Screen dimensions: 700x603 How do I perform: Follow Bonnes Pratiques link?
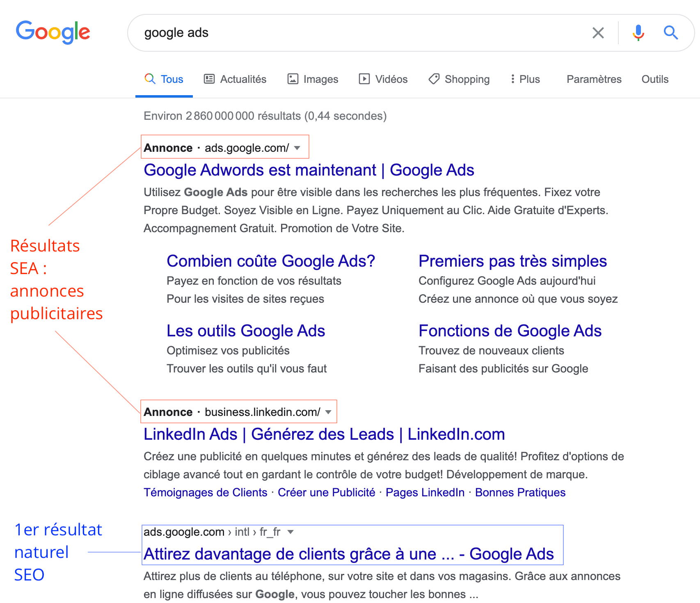click(x=520, y=492)
